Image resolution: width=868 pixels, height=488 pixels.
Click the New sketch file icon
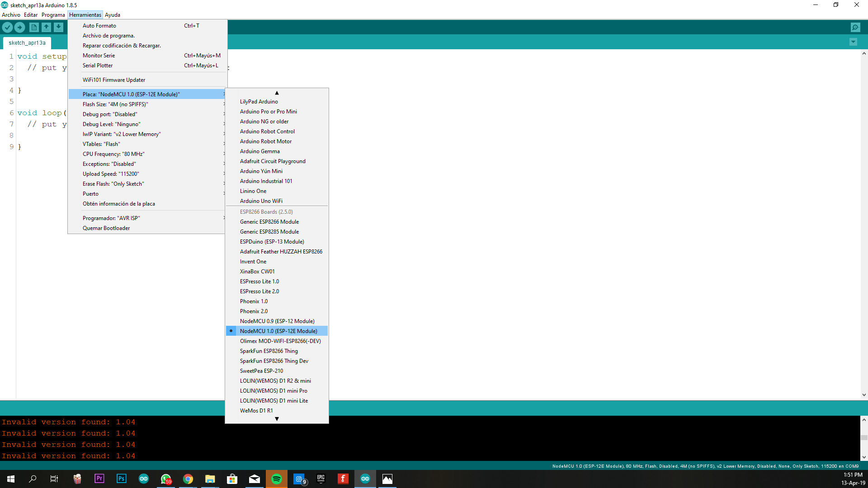pyautogui.click(x=34, y=28)
